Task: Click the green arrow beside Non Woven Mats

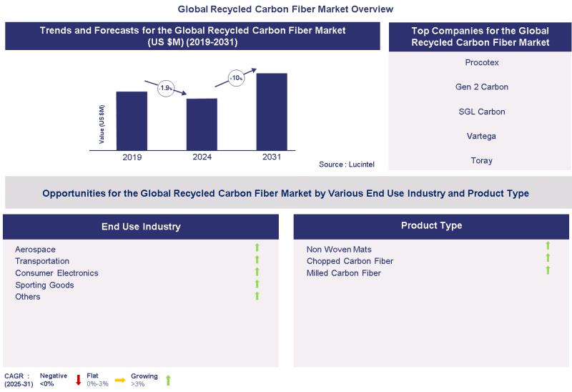Action: click(548, 247)
